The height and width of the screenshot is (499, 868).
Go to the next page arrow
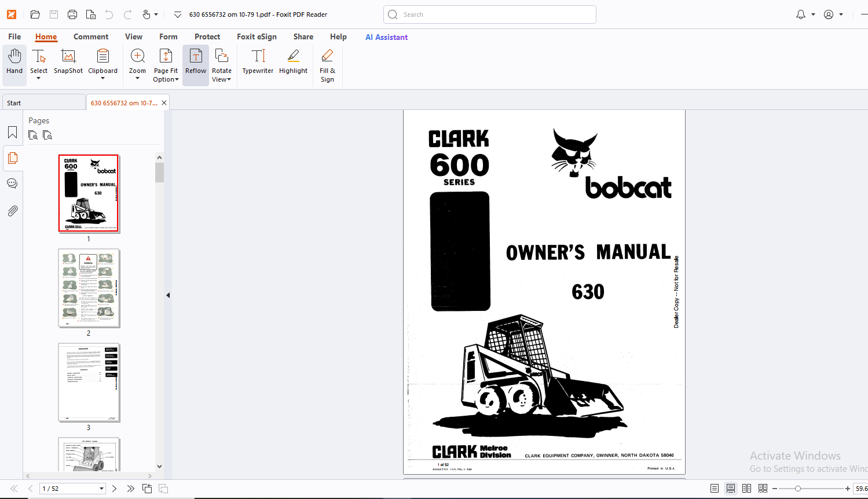pos(114,489)
